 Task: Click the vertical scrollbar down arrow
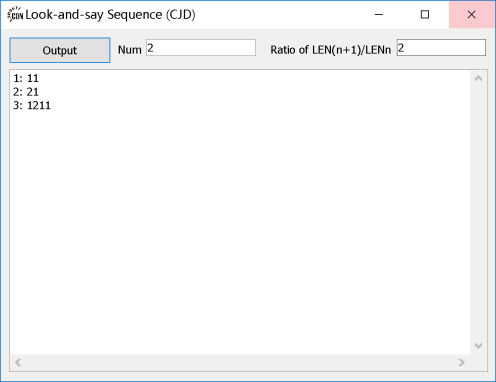(x=478, y=345)
